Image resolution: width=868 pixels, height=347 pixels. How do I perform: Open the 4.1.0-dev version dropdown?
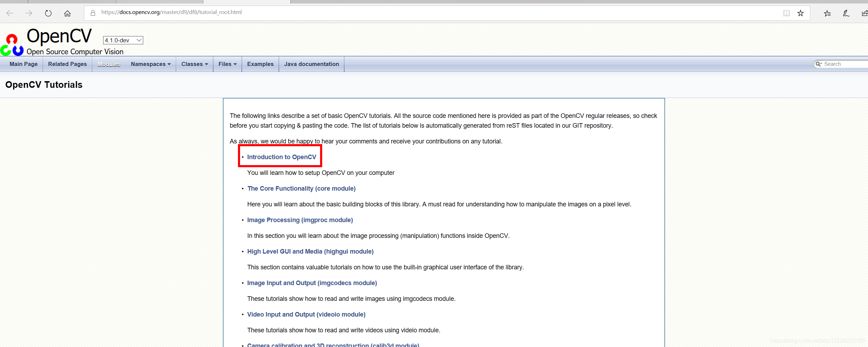[x=123, y=40]
